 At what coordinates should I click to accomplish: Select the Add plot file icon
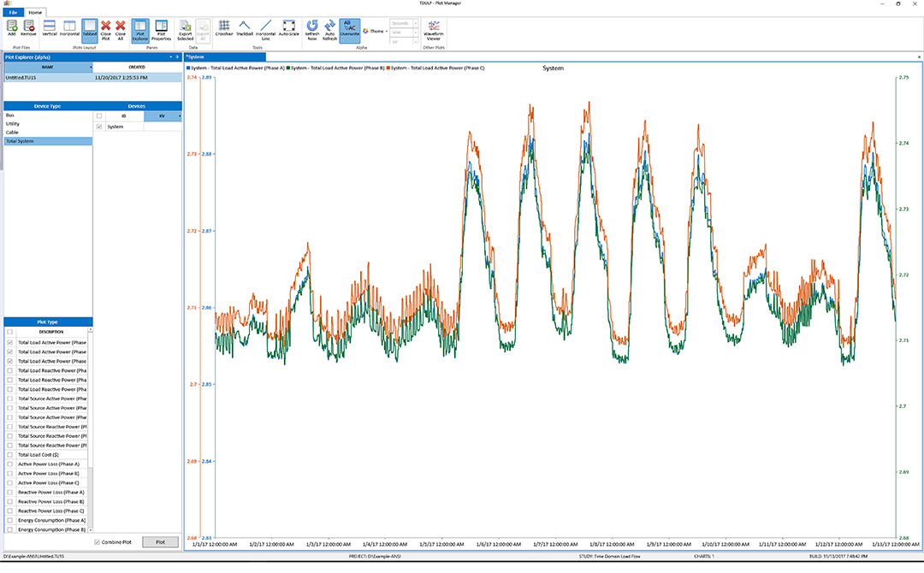click(12, 28)
